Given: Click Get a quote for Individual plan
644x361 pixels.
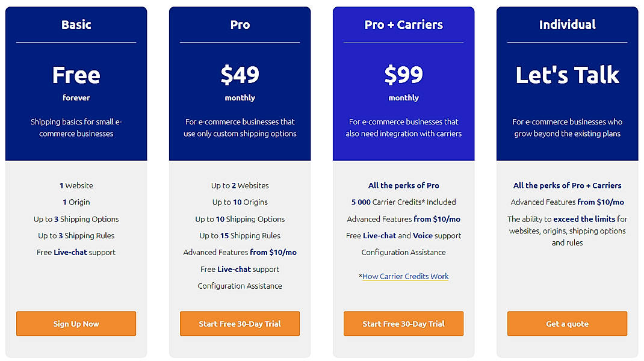Looking at the screenshot, I should (x=567, y=323).
